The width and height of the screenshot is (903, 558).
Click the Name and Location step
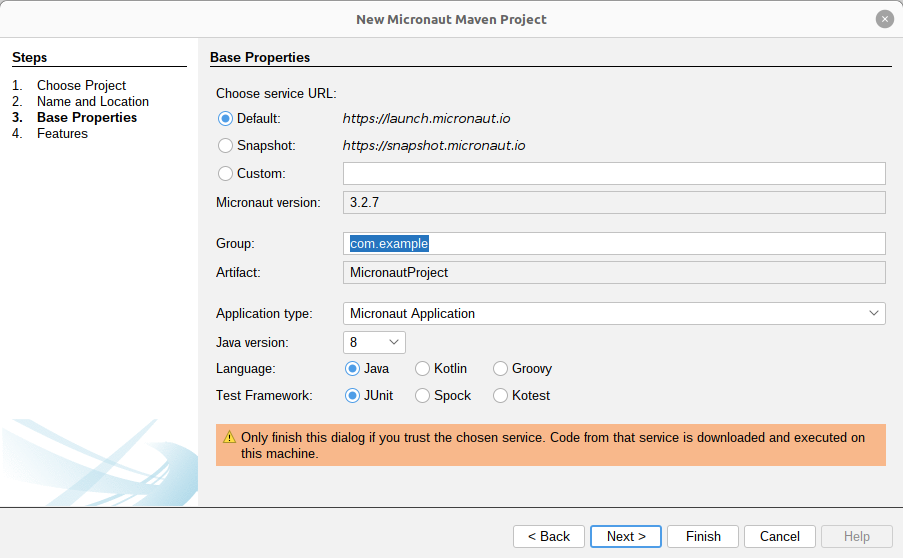pos(93,101)
